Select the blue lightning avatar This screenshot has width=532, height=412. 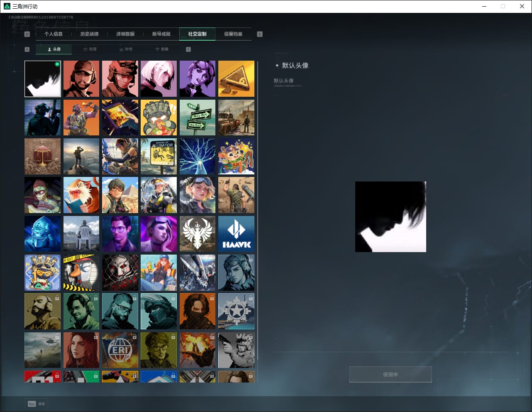(x=198, y=156)
